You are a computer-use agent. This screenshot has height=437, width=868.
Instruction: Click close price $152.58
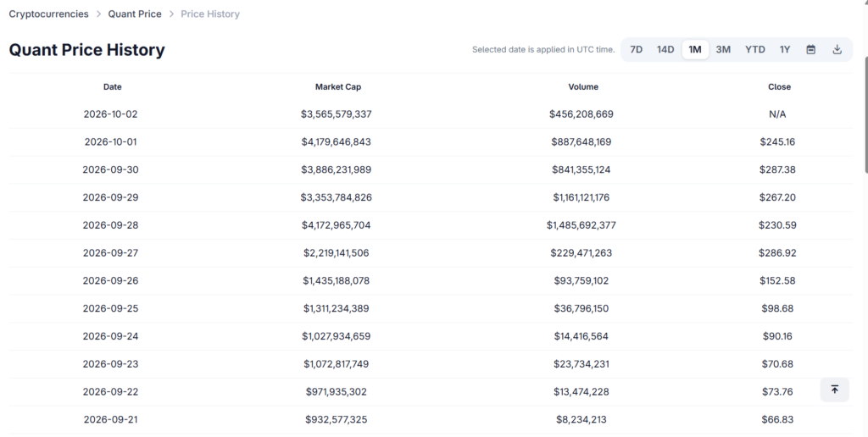click(x=777, y=280)
